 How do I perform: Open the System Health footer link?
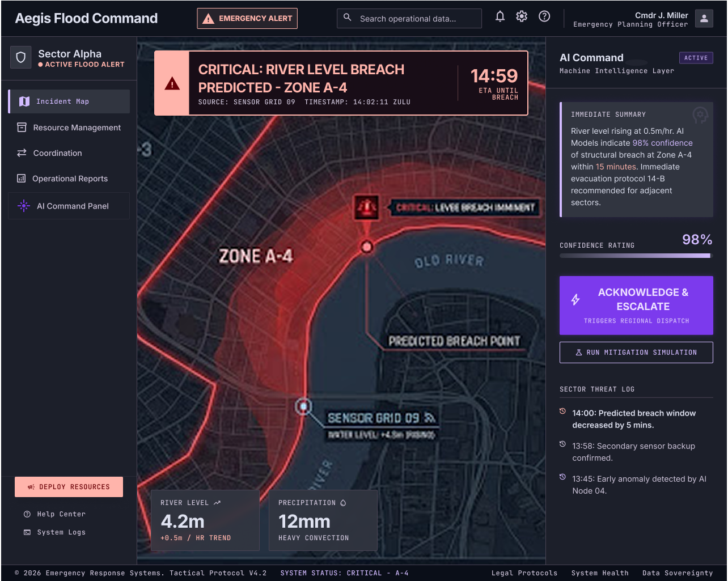(600, 573)
